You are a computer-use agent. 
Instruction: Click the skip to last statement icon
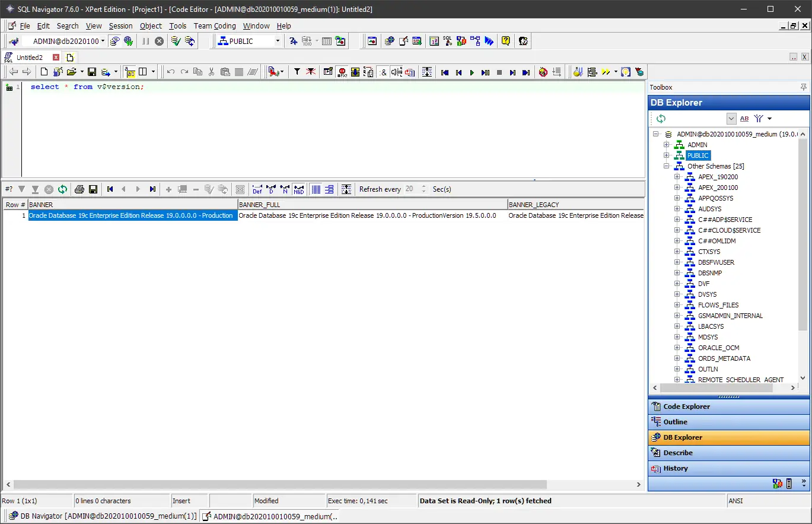pos(526,72)
